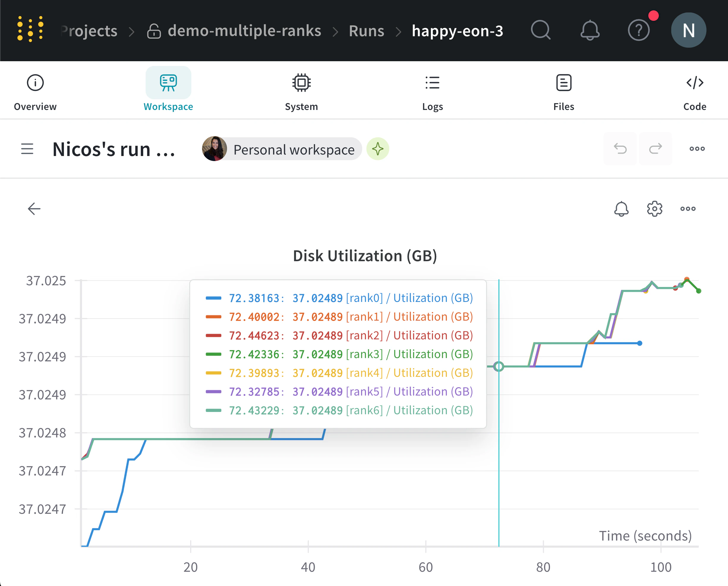Open help via the question mark icon
Screen dimensions: 728x586
tap(639, 30)
